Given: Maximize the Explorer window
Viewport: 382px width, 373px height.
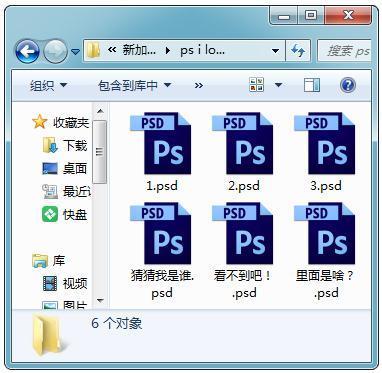Looking at the screenshot, I should click(x=311, y=15).
